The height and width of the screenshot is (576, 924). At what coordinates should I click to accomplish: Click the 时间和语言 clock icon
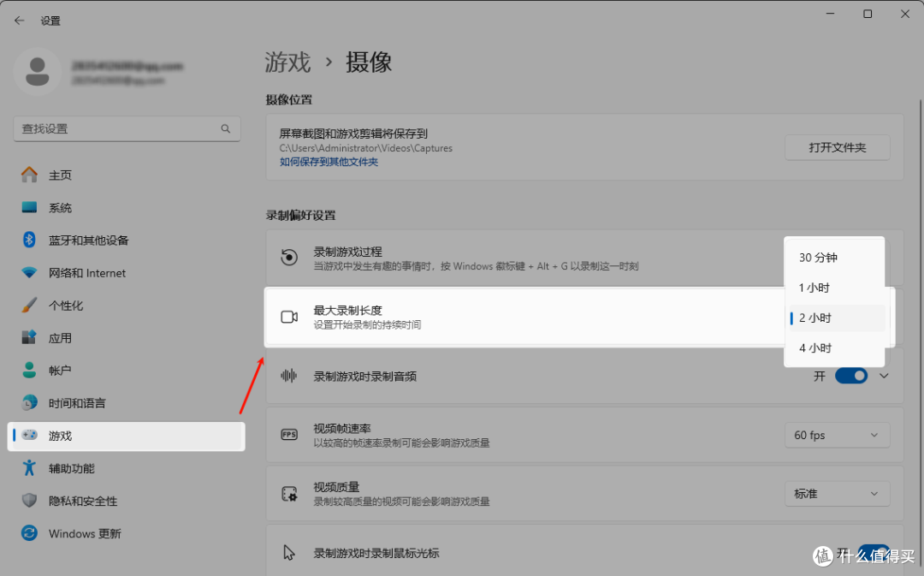coord(29,402)
